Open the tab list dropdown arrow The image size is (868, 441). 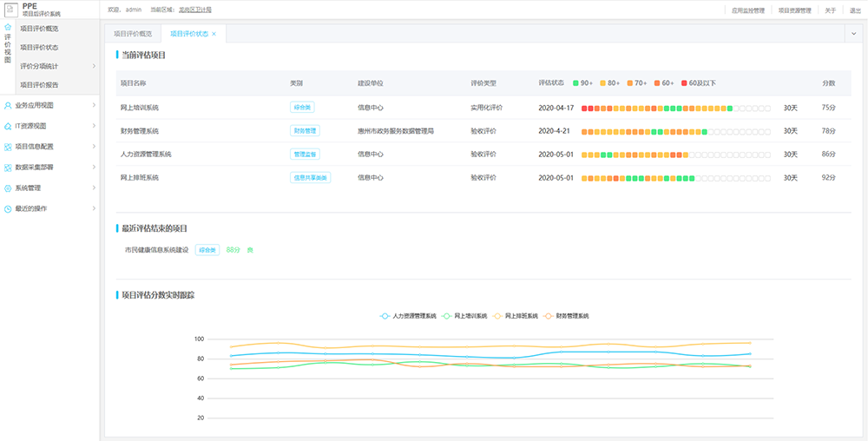[853, 34]
